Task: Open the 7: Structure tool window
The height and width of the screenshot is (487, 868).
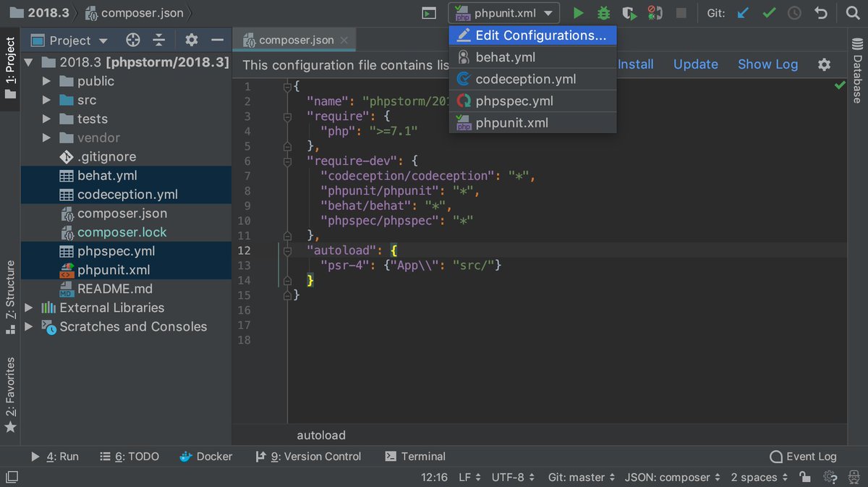Action: [10, 297]
